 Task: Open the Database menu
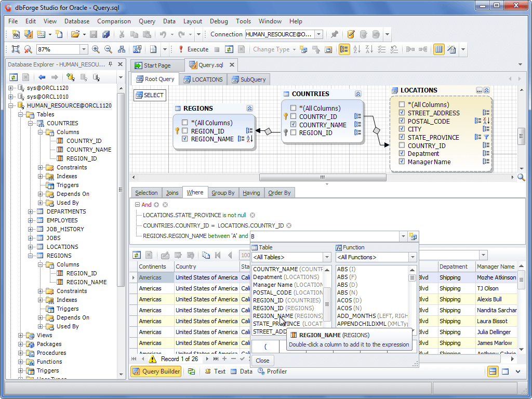click(x=77, y=21)
